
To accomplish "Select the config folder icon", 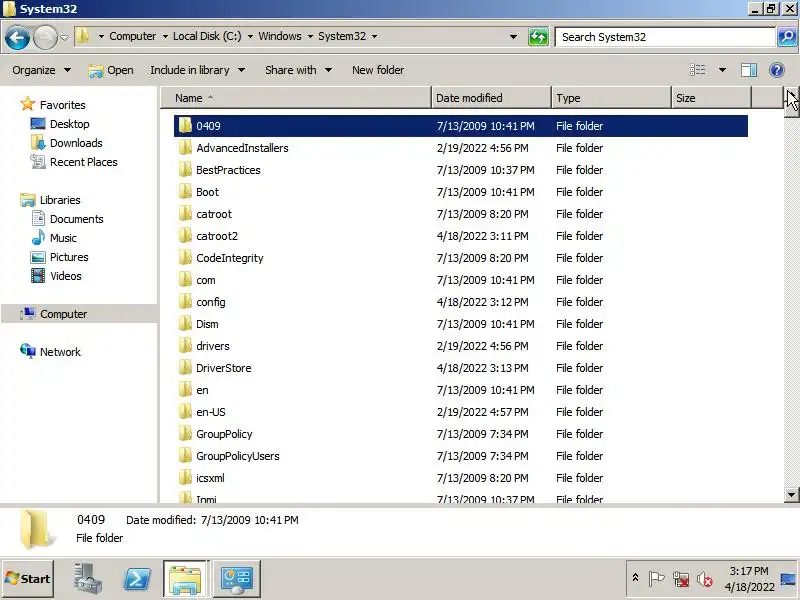I will (x=185, y=301).
